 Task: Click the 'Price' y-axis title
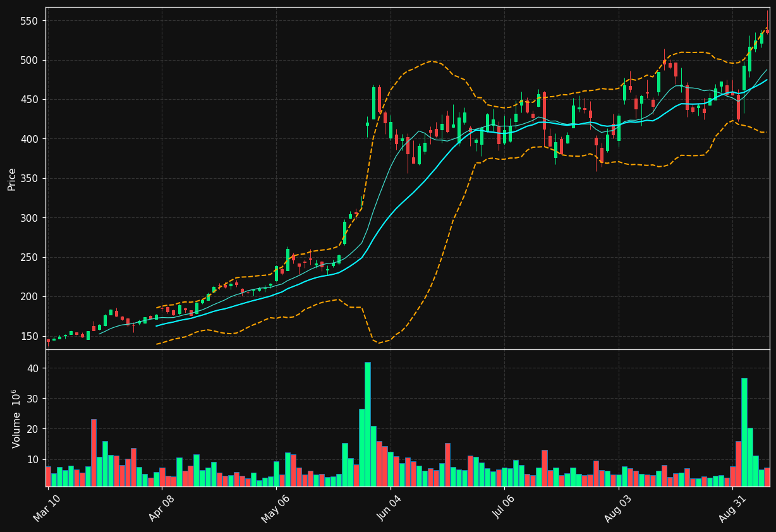point(12,179)
